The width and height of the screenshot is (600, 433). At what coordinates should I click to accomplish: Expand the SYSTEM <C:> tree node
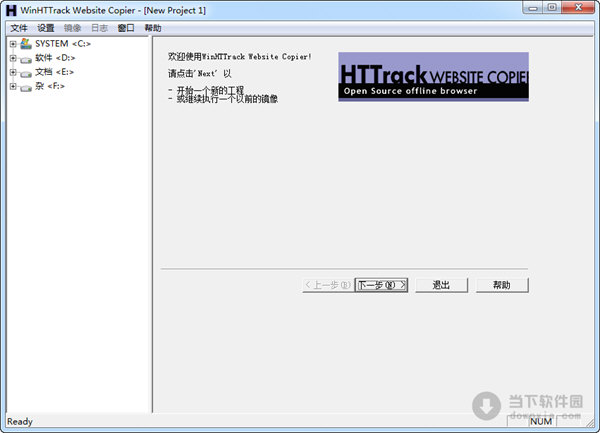[13, 44]
